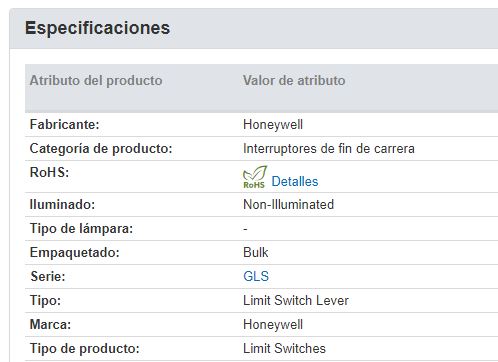The height and width of the screenshot is (362, 498).
Task: Select Interruptores de fin de carrera text
Action: 329,148
